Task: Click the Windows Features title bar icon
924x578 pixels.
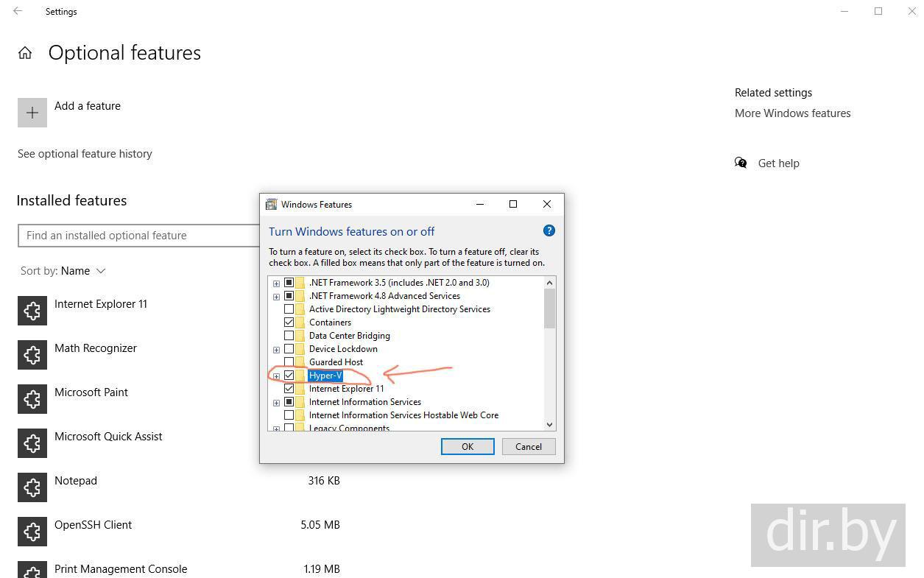Action: (271, 205)
